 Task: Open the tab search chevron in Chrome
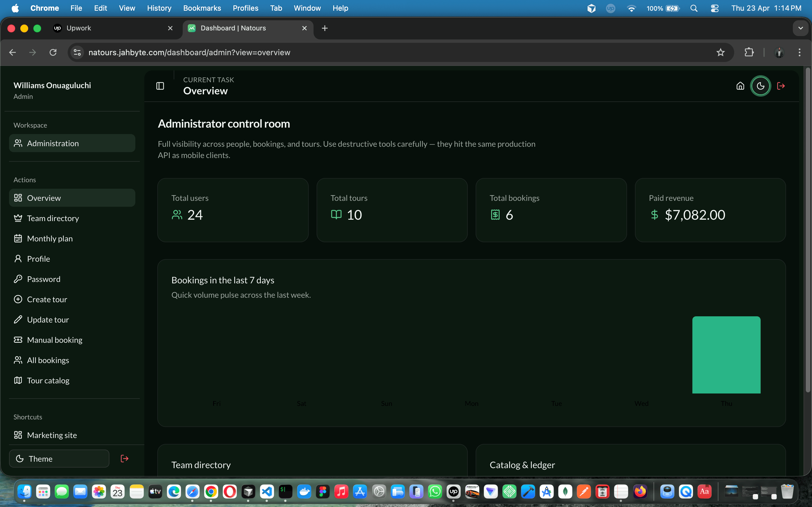click(x=801, y=28)
